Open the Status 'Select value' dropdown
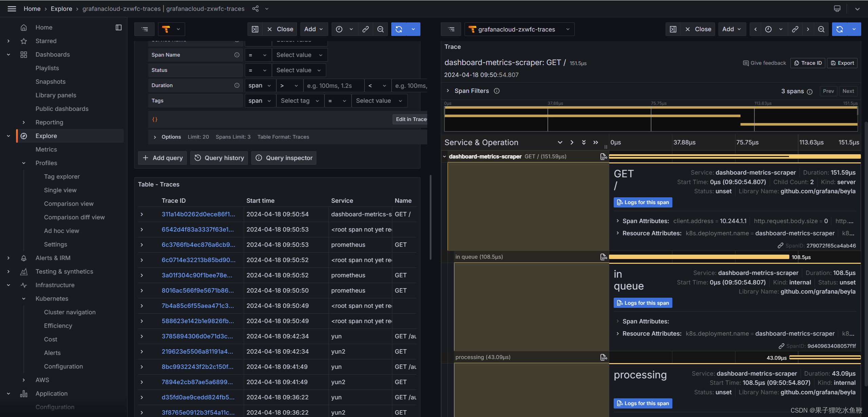The height and width of the screenshot is (417, 868). 298,70
